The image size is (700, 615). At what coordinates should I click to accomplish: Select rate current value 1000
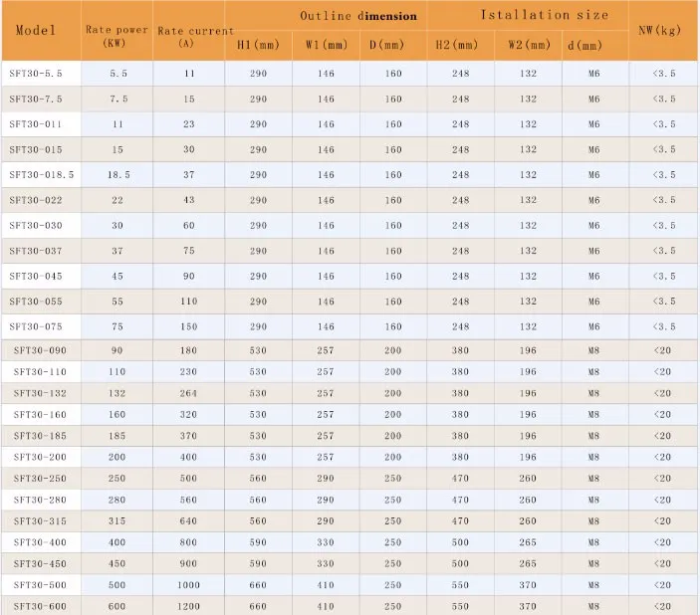pos(188,585)
